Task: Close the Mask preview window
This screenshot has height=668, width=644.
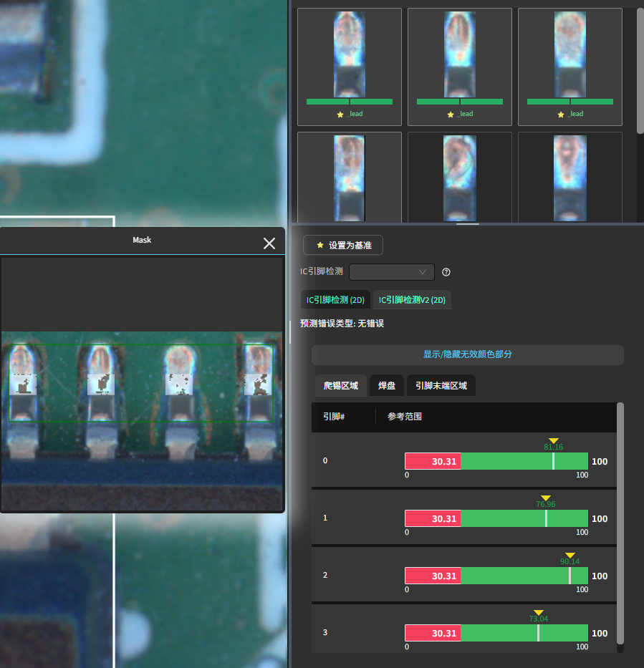Action: click(269, 243)
